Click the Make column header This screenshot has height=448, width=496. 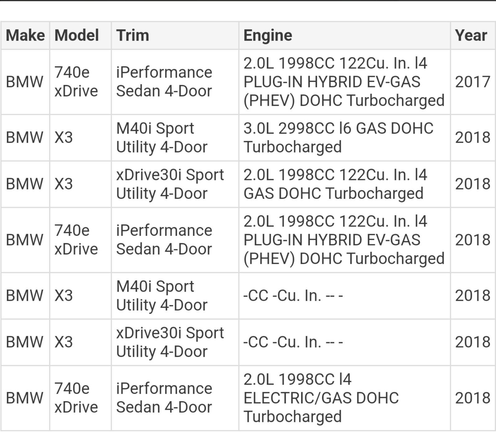[x=25, y=35]
